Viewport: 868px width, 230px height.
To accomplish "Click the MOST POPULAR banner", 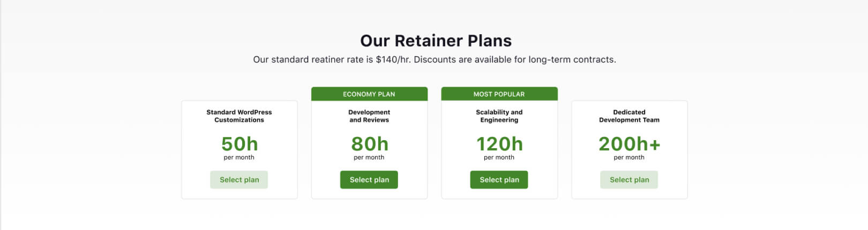I will 499,94.
